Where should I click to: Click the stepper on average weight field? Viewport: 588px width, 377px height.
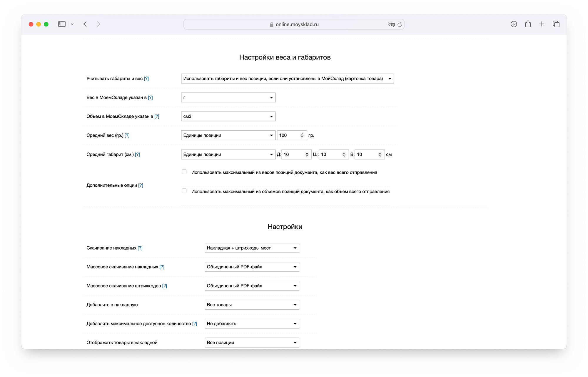click(302, 135)
